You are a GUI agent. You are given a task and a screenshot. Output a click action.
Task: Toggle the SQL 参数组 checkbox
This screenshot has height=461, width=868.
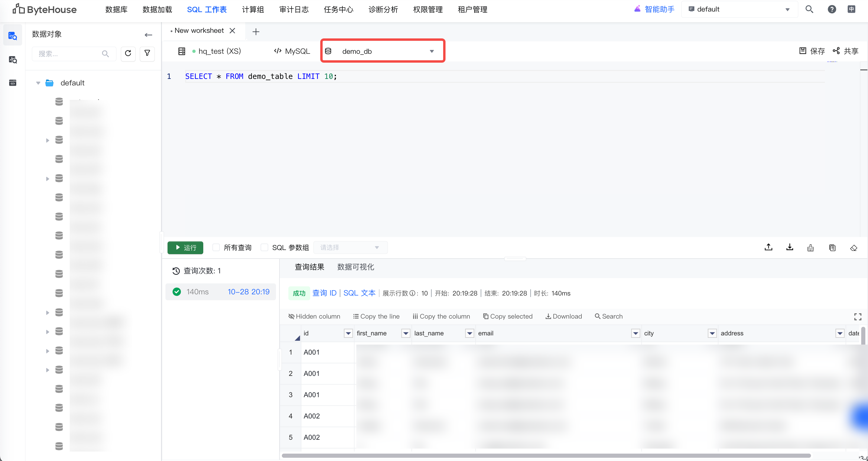pos(264,247)
